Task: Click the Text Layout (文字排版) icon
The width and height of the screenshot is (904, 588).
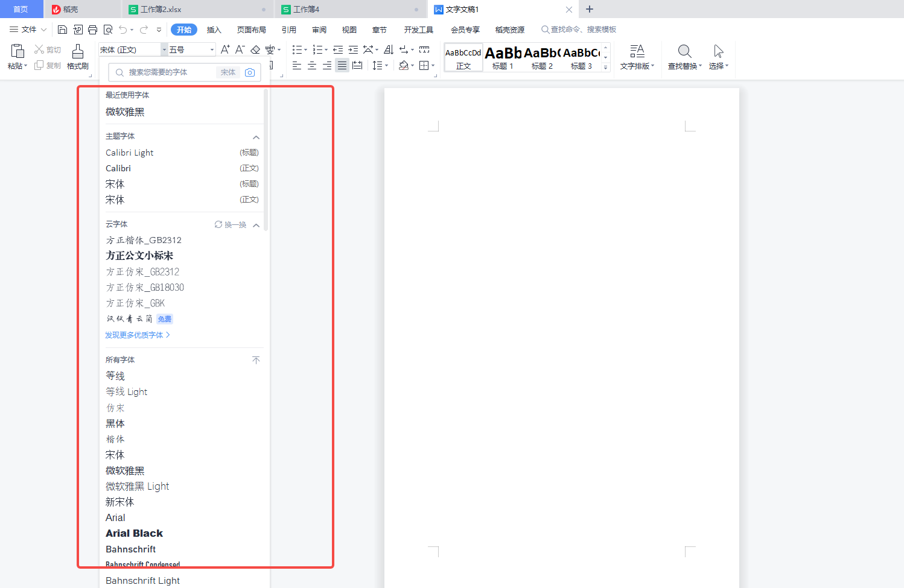Action: 637,57
